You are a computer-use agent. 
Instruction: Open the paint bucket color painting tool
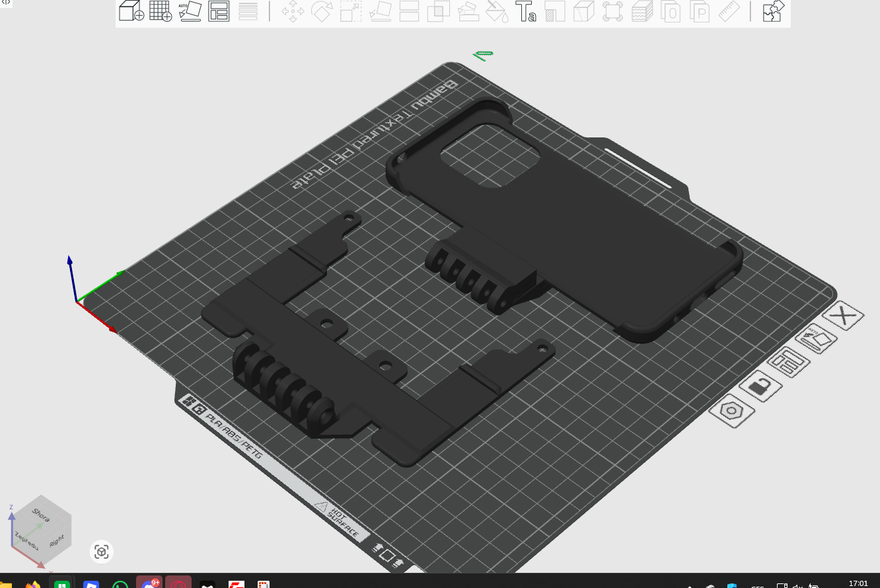tap(497, 11)
